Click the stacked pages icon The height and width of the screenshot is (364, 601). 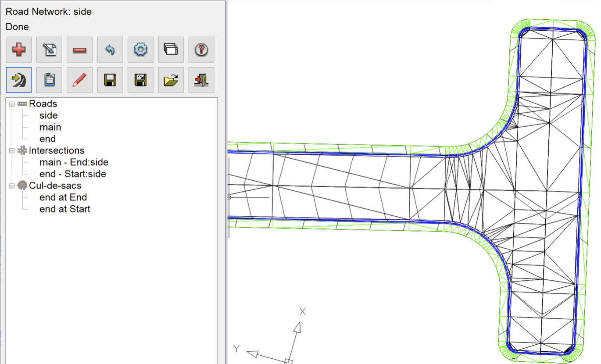click(x=171, y=49)
